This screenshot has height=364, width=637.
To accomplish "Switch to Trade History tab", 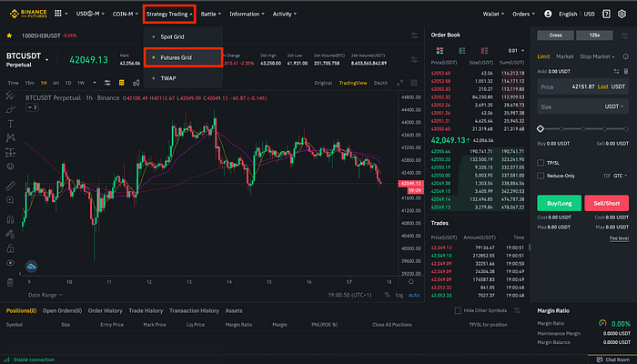I will (x=146, y=311).
